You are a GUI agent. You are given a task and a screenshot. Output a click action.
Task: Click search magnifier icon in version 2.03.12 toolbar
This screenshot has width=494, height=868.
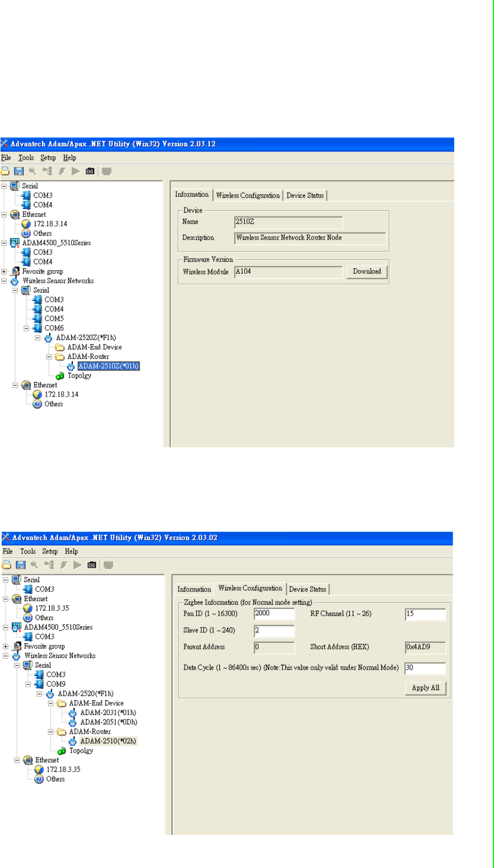pyautogui.click(x=33, y=171)
